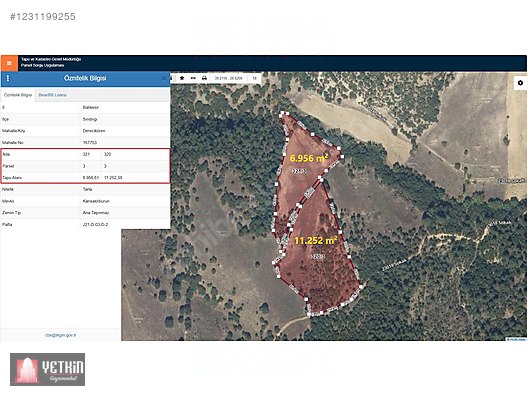Open the three-dot panel options menu

point(8,78)
